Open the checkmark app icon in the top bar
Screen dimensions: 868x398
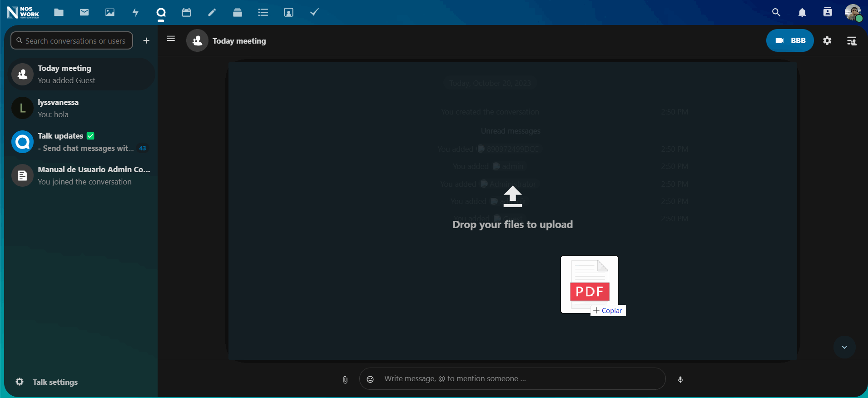click(314, 12)
